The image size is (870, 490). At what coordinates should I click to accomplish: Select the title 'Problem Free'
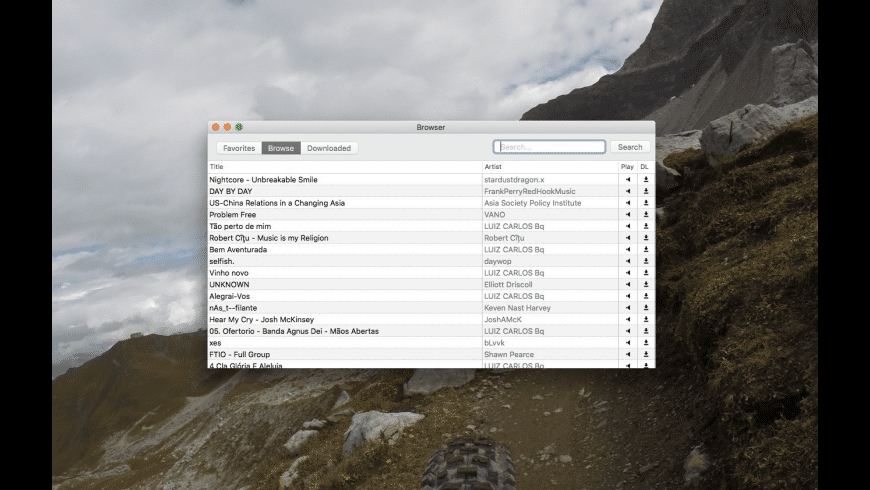click(x=232, y=214)
